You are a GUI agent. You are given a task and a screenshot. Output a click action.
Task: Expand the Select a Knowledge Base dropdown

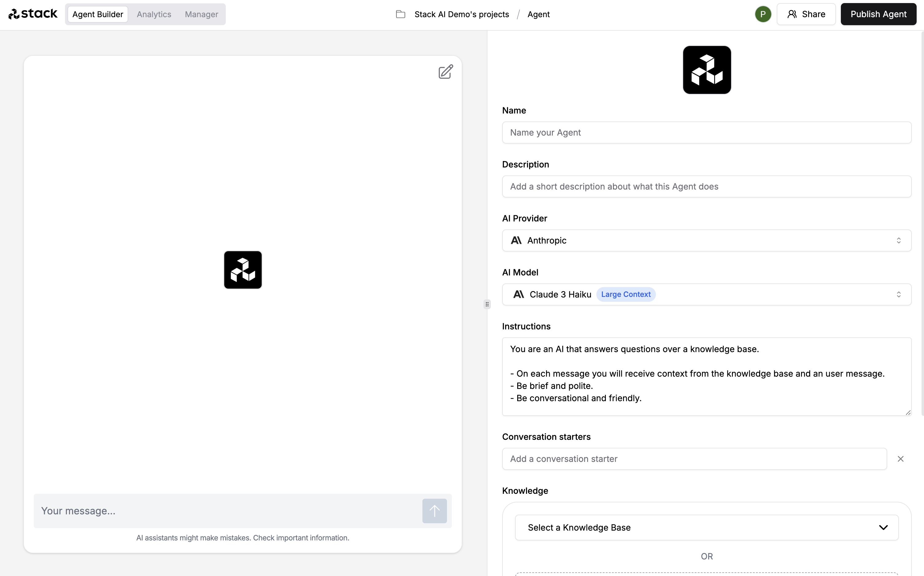point(706,528)
